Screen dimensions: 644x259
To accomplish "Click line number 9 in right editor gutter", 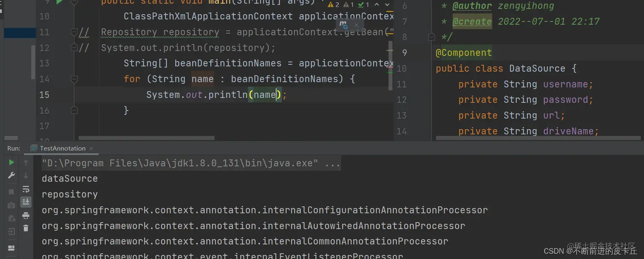I will 404,53.
